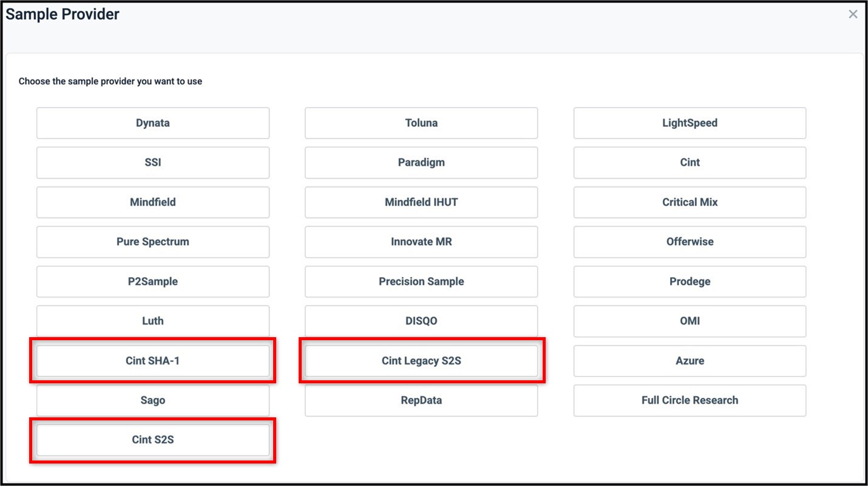
Task: Choose Mindfield IHUT provider
Action: coord(421,202)
